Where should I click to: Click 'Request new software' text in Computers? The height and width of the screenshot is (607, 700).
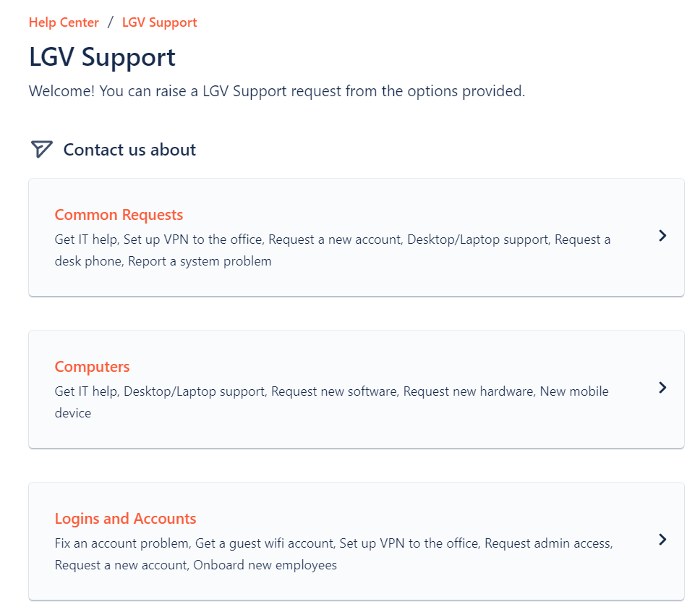(334, 391)
